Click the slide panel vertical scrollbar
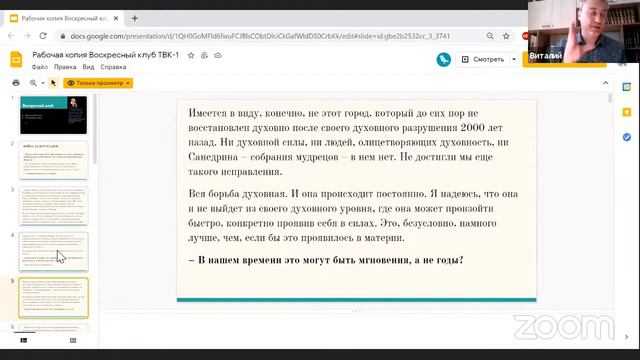The height and width of the screenshot is (360, 640). coord(95,129)
